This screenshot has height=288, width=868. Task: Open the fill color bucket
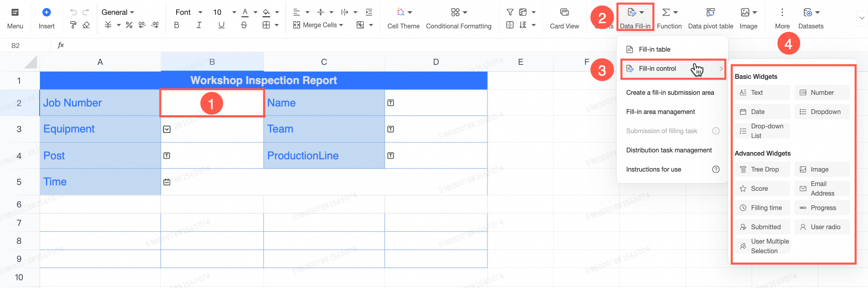(x=266, y=12)
